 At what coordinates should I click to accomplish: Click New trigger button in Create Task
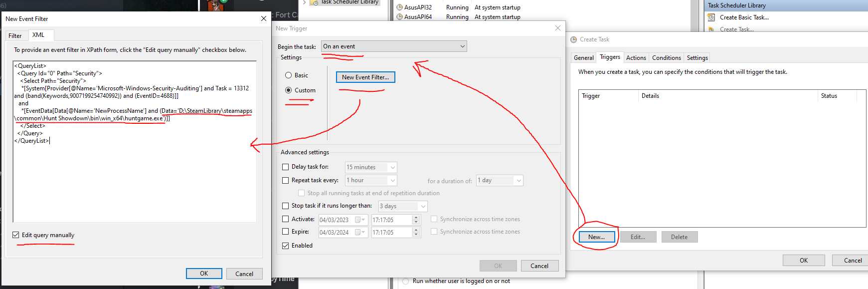[596, 237]
